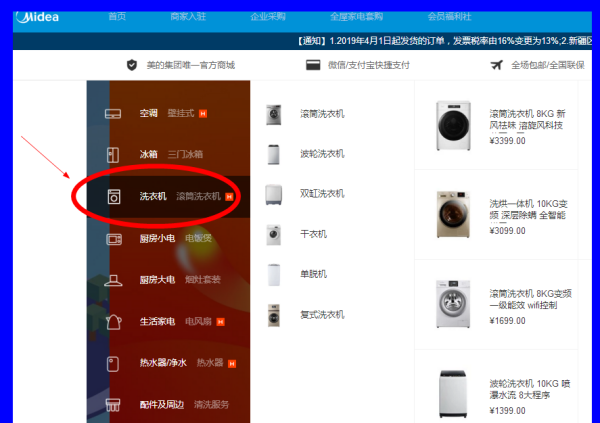Click the range hood icon for 厨房大电
The height and width of the screenshot is (423, 600).
click(x=113, y=281)
